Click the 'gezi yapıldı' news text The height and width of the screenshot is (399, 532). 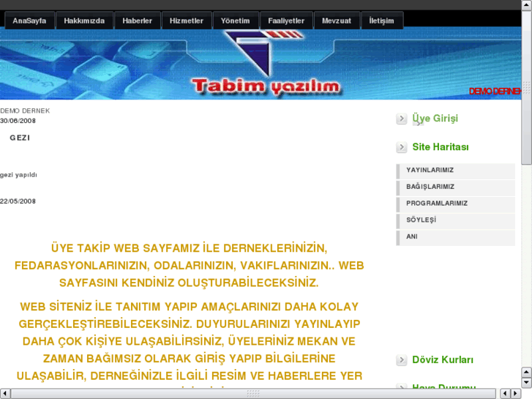point(18,175)
